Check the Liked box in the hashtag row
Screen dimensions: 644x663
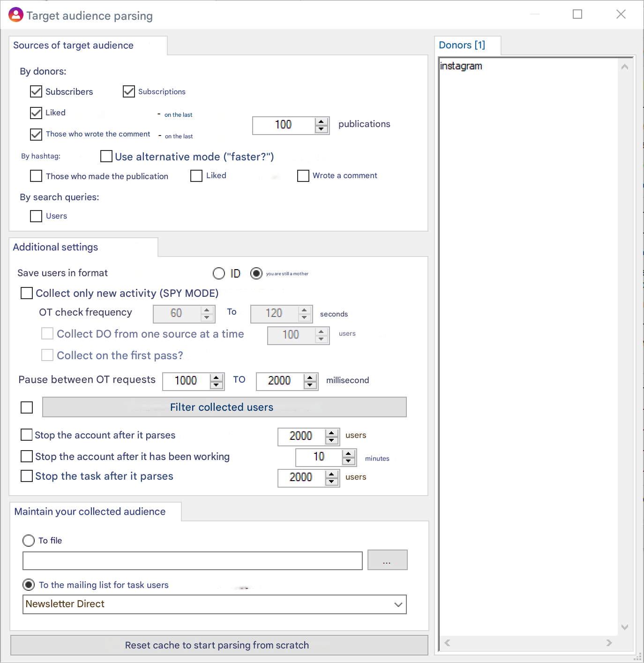[x=196, y=176]
